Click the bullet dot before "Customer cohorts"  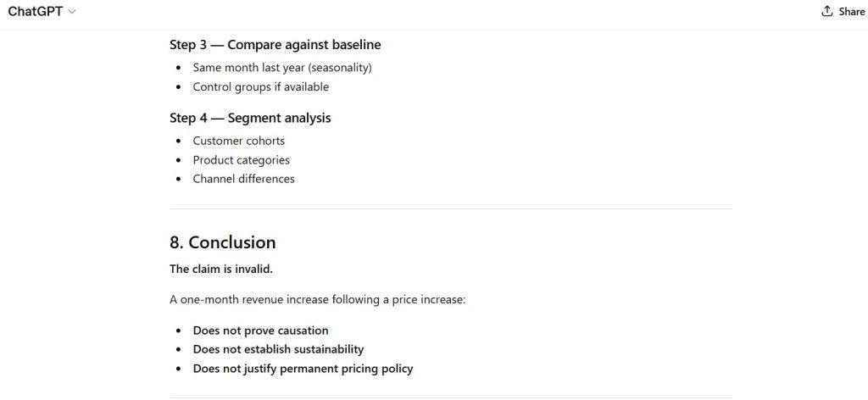[178, 142]
